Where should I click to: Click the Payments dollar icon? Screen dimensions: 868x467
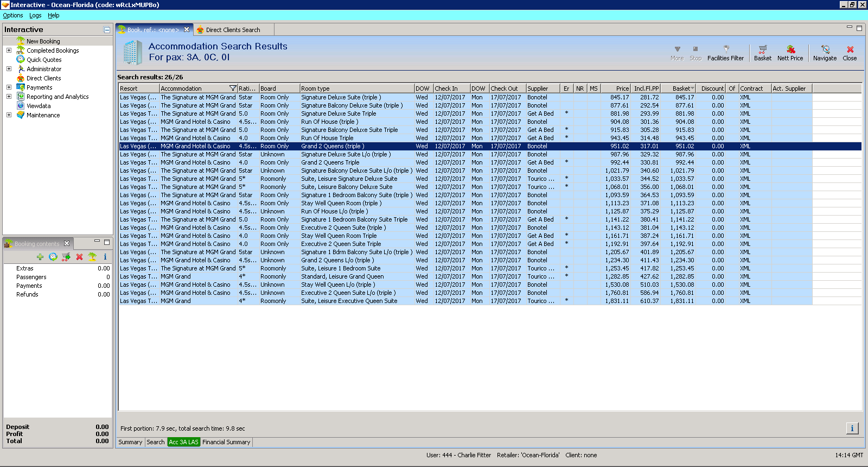coord(21,87)
